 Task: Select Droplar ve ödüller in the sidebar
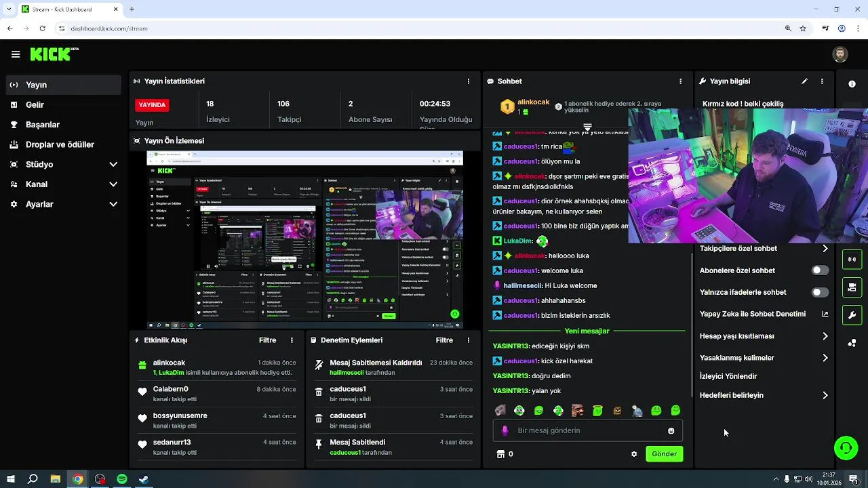click(x=64, y=144)
